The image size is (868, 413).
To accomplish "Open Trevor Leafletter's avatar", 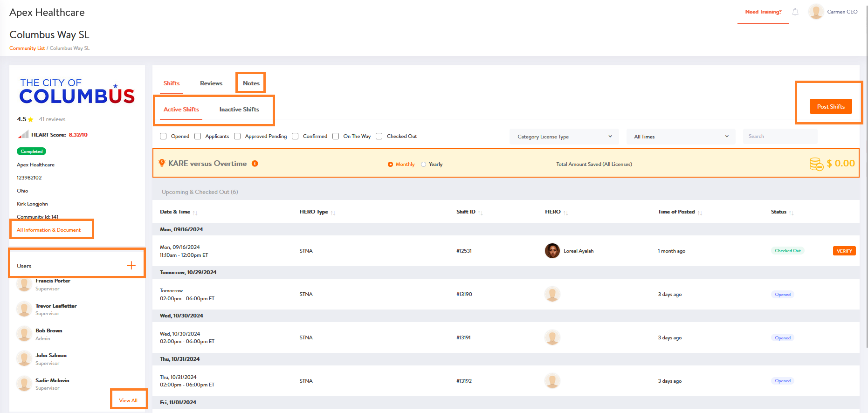I will [24, 310].
